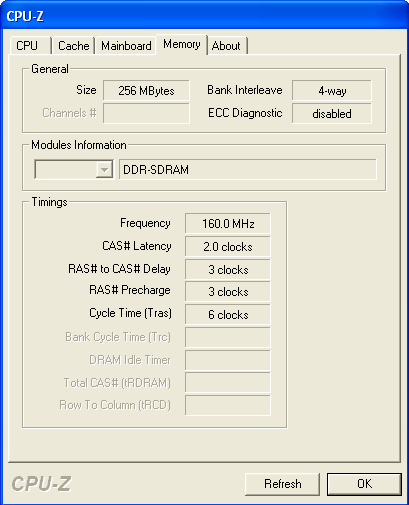The height and width of the screenshot is (505, 409).
Task: Click the Cycle Time (Tras) value field
Action: [228, 314]
